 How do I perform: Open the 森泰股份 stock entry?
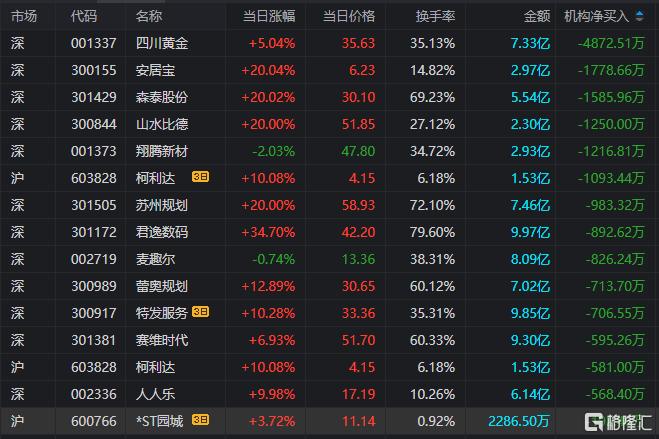coord(161,97)
